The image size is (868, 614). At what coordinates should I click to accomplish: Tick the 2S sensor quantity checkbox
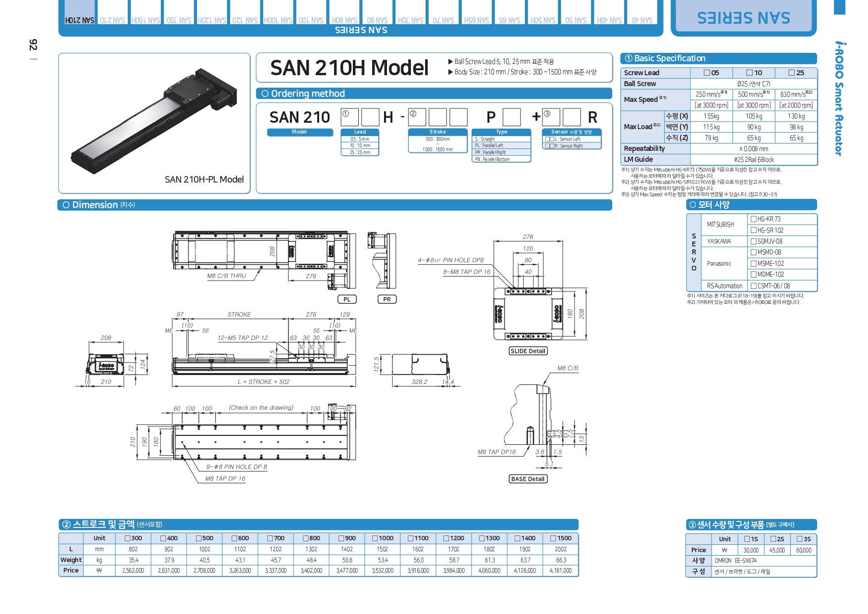pos(773,539)
